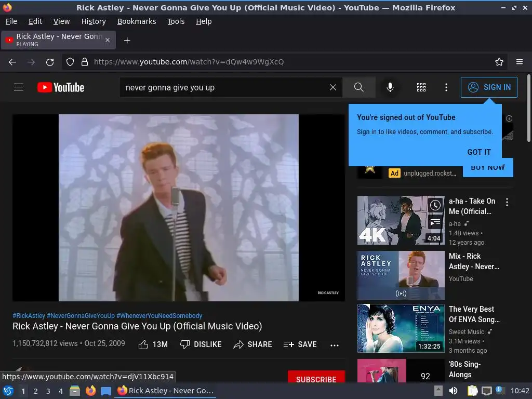Reload the page
The width and height of the screenshot is (532, 399).
[x=50, y=62]
